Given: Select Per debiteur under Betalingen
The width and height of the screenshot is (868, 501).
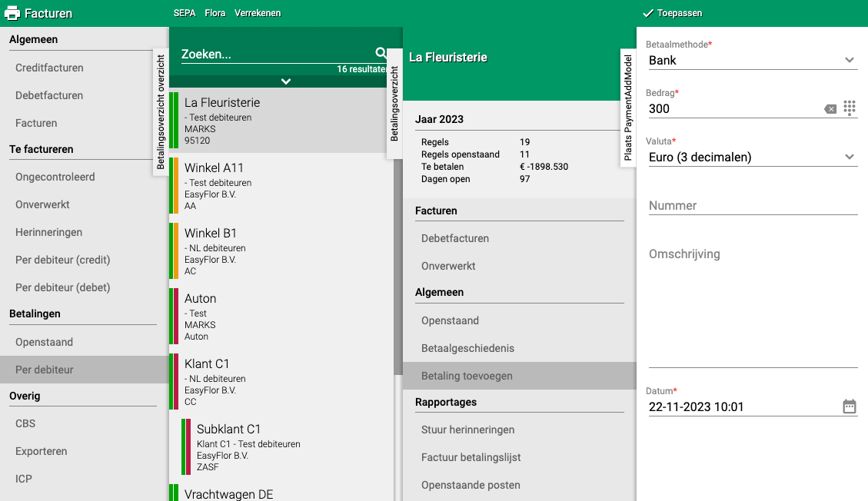Looking at the screenshot, I should coord(84,370).
